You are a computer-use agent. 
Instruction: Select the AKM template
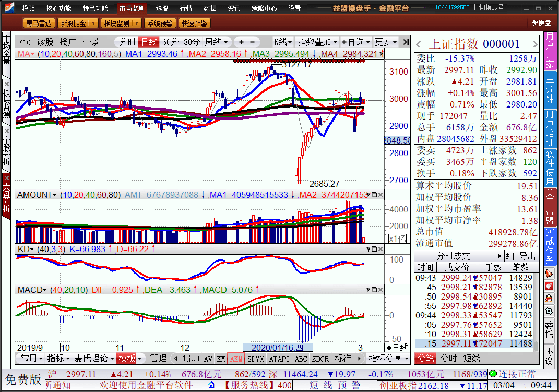(236, 359)
